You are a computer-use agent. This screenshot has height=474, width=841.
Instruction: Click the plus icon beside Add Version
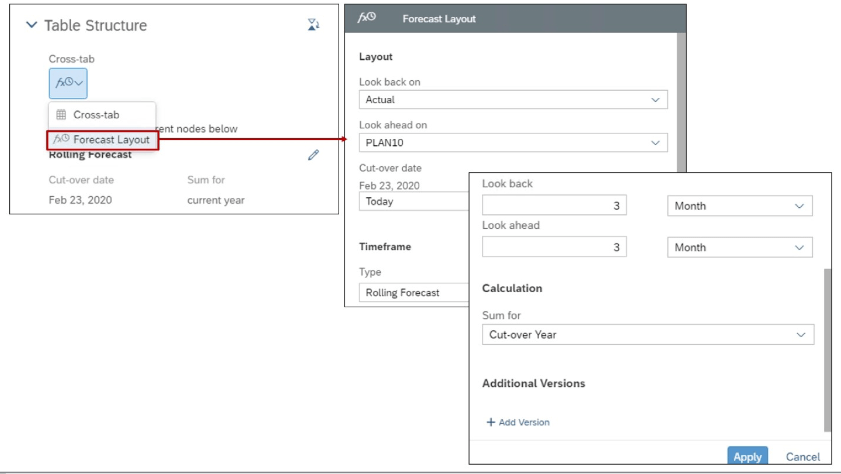pyautogui.click(x=490, y=422)
